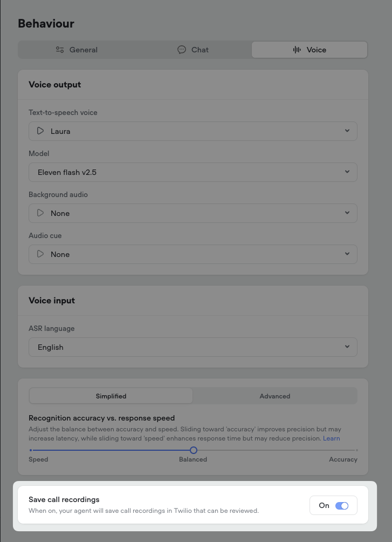
Task: Select the Simplified settings mode
Action: coord(111,396)
